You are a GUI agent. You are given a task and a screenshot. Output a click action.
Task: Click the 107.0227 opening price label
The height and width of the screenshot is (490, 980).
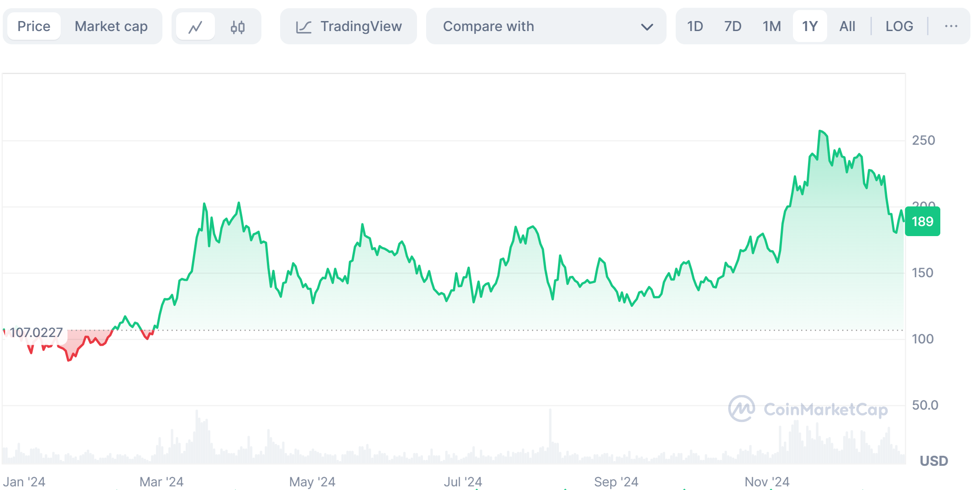36,332
